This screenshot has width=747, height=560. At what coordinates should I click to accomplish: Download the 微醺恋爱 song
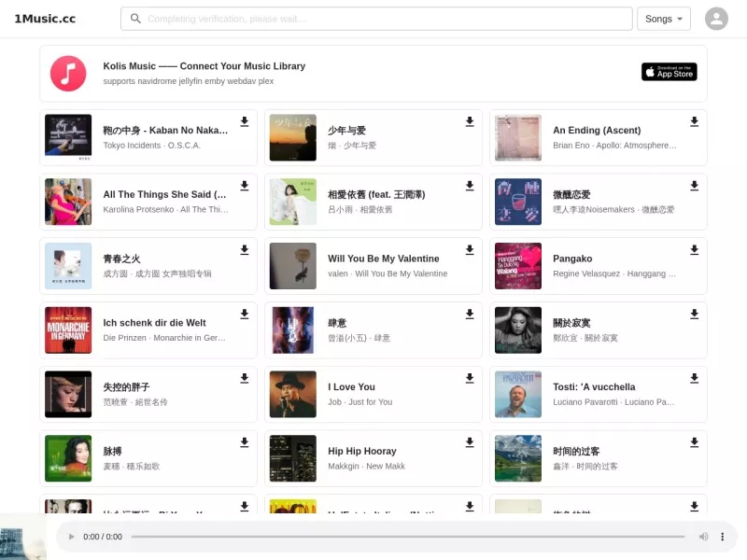pyautogui.click(x=694, y=186)
